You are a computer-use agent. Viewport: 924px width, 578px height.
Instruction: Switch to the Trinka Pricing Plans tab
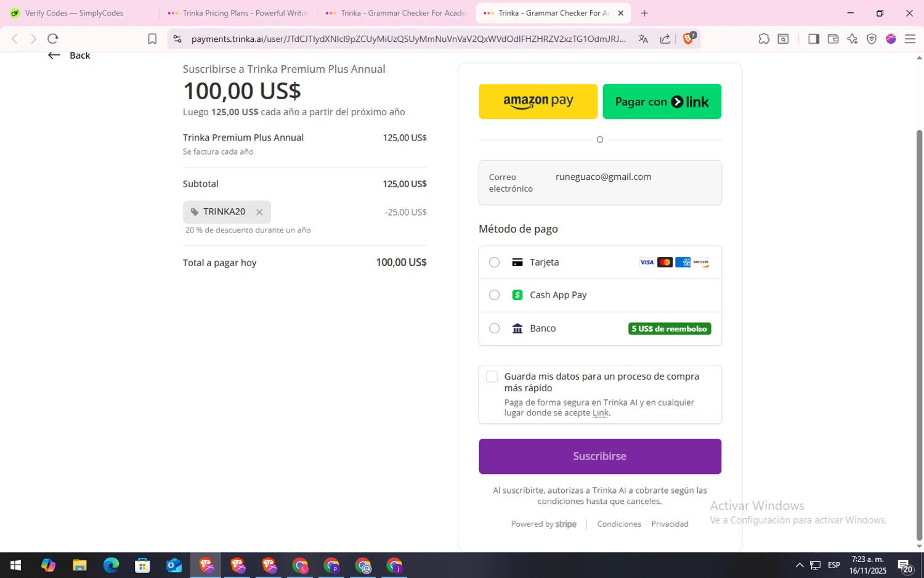point(239,13)
